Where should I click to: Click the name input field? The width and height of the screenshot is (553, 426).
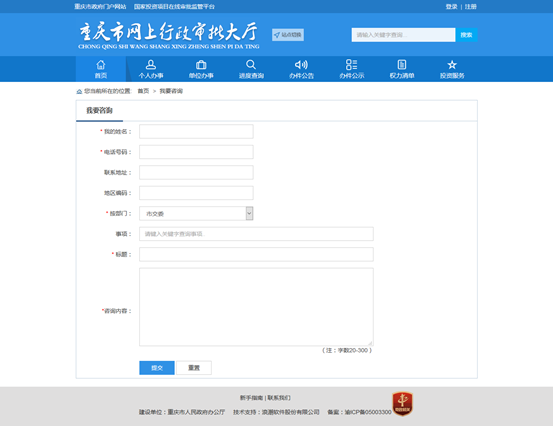pyautogui.click(x=196, y=132)
